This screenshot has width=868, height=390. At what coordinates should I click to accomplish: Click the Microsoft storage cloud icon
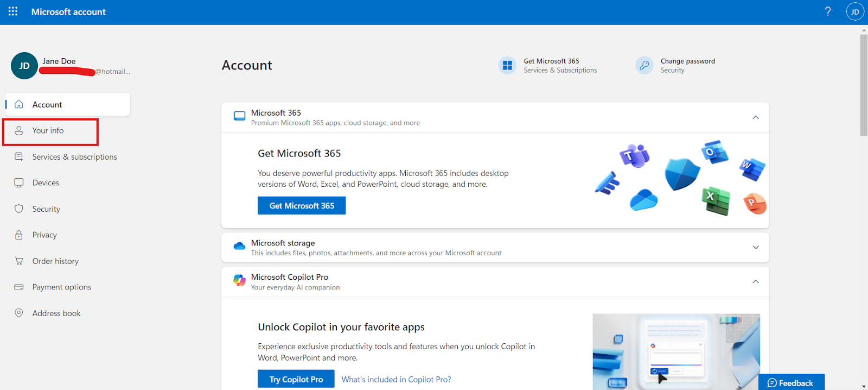tap(239, 246)
